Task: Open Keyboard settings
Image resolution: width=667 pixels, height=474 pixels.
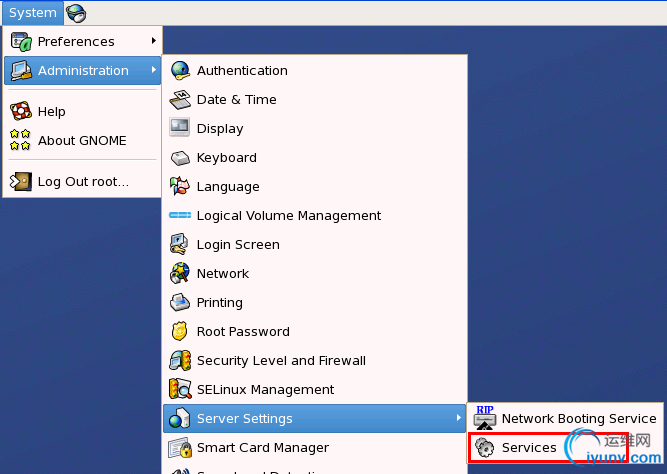Action: tap(315, 157)
